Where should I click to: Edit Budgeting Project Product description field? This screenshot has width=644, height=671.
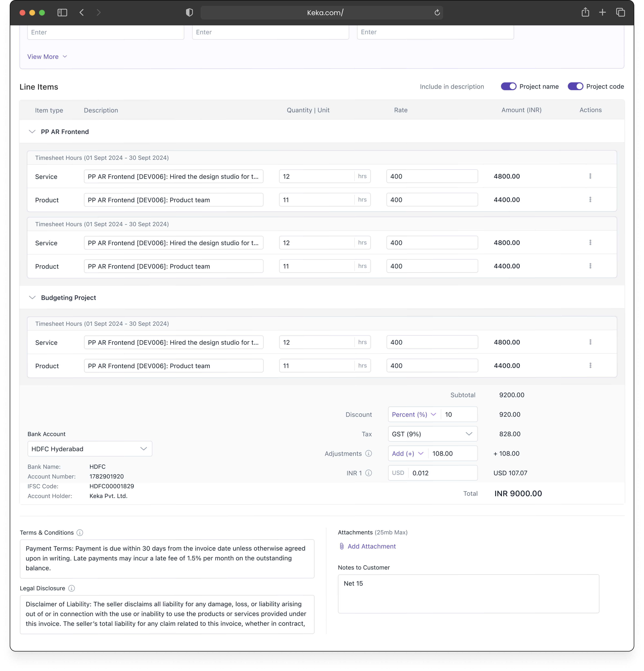[x=174, y=366]
